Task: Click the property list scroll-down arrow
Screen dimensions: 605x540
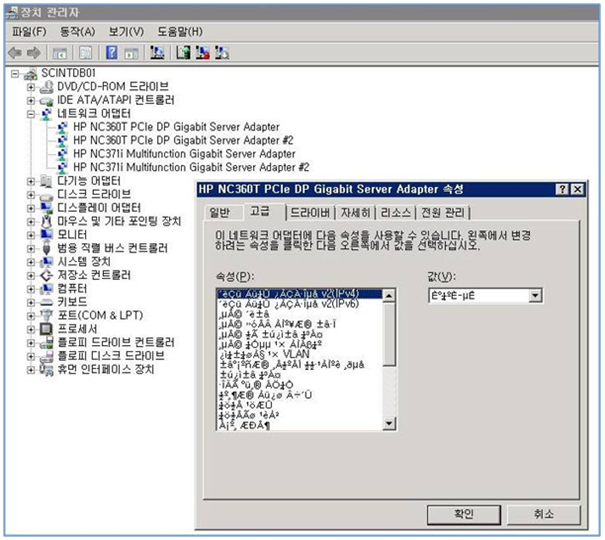Action: click(x=389, y=423)
